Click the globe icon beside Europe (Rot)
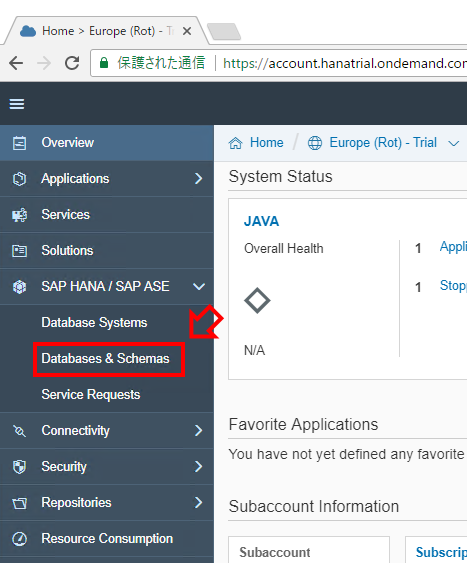467x563 pixels. pyautogui.click(x=315, y=143)
